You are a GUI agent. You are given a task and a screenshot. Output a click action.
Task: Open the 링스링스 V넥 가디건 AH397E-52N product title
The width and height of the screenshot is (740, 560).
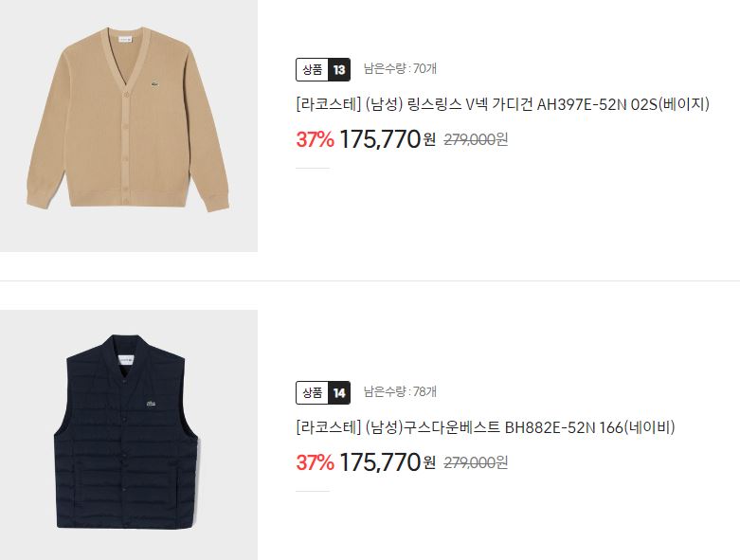coord(502,104)
